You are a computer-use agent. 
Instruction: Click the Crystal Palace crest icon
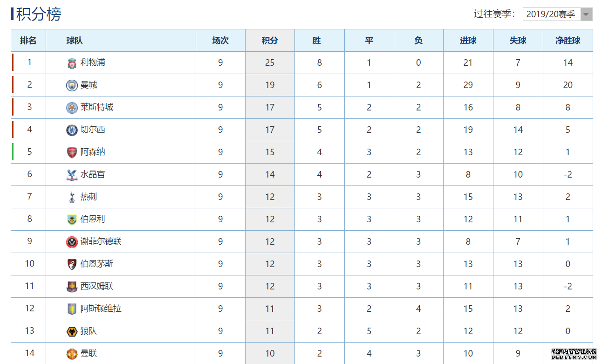point(72,175)
